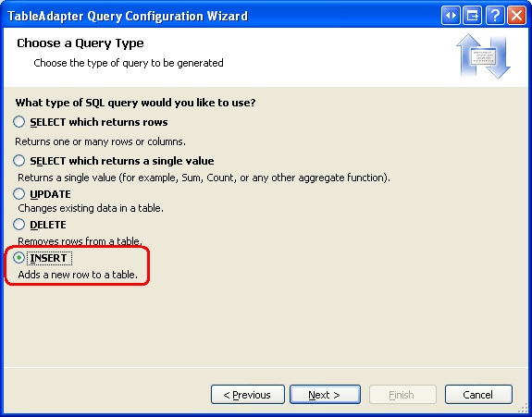Select the INSERT radio button
Screen dimensions: 532x417
pyautogui.click(x=19, y=258)
